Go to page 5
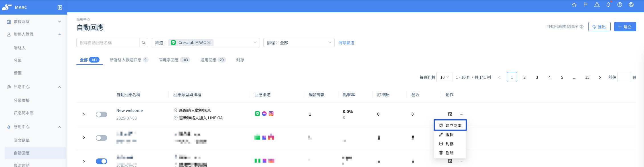The height and width of the screenshot is (167, 644). tap(562, 77)
